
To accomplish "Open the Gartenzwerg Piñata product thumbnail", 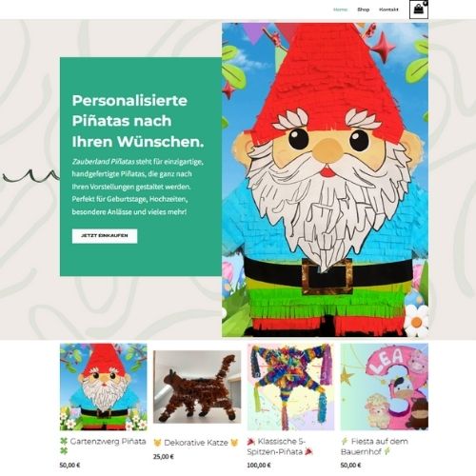I will (x=104, y=387).
